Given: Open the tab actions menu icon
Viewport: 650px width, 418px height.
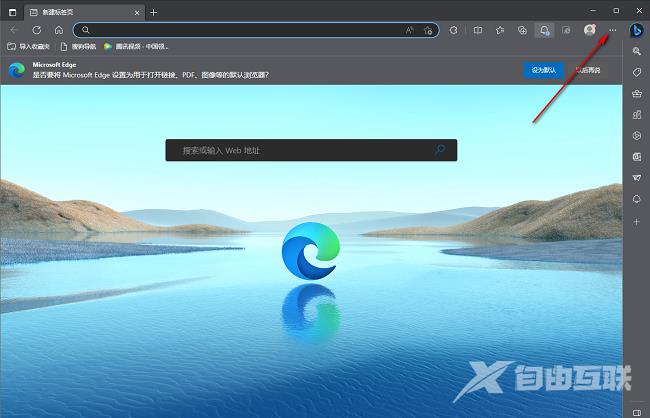Looking at the screenshot, I should pyautogui.click(x=12, y=11).
